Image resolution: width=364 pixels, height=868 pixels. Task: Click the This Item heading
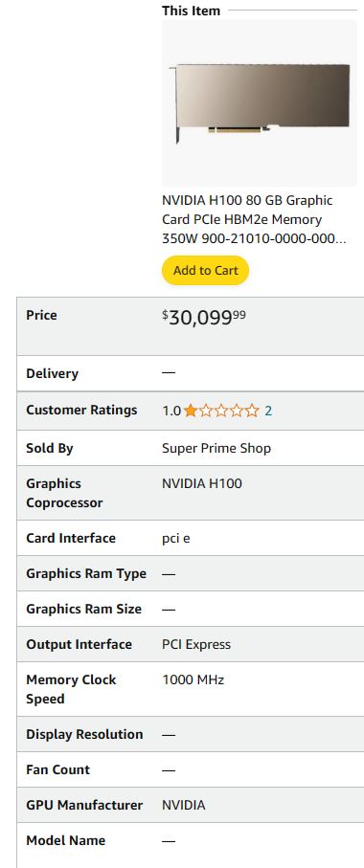coord(191,11)
